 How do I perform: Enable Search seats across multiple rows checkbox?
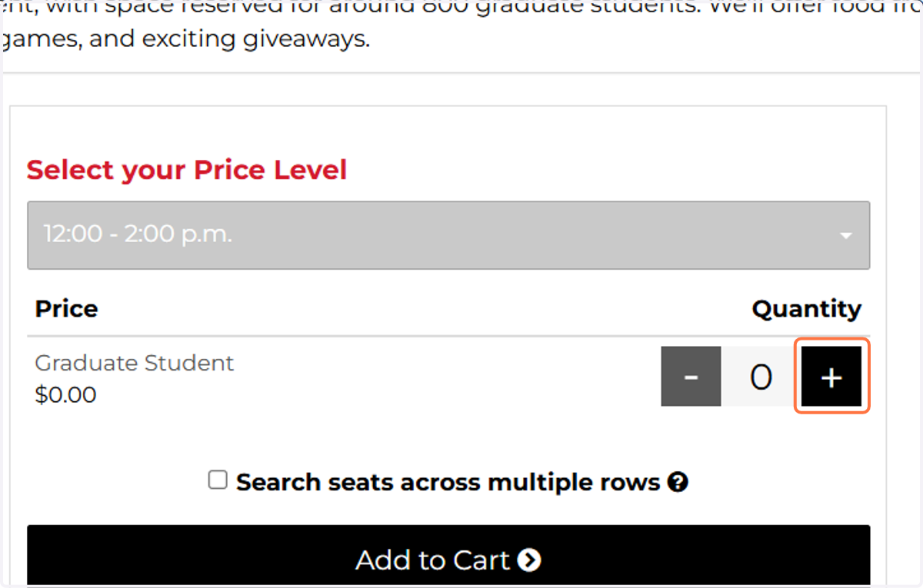coord(218,481)
